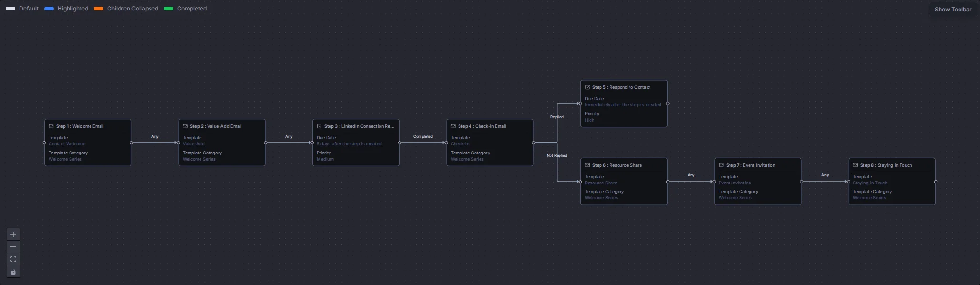Click the Step 1 right output handle

click(131, 142)
